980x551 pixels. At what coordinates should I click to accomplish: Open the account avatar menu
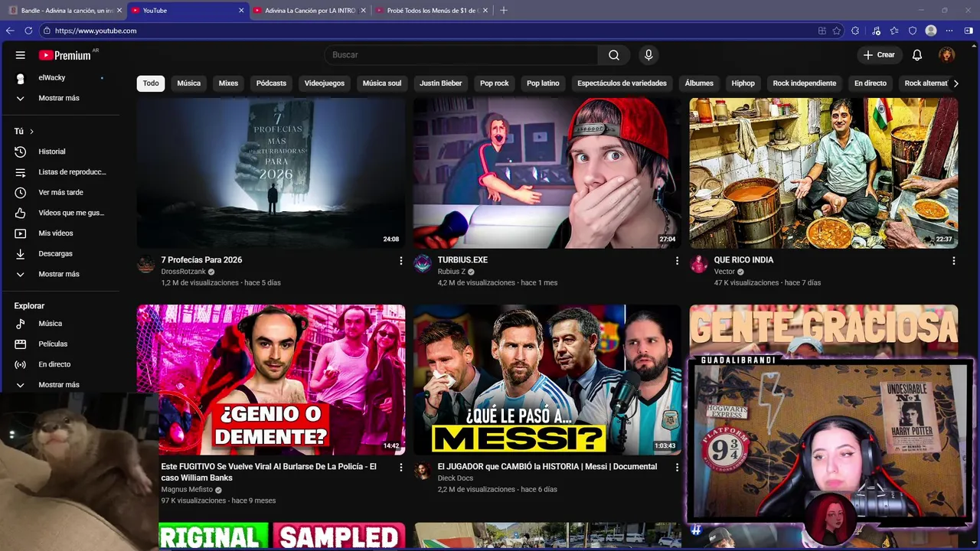coord(947,55)
